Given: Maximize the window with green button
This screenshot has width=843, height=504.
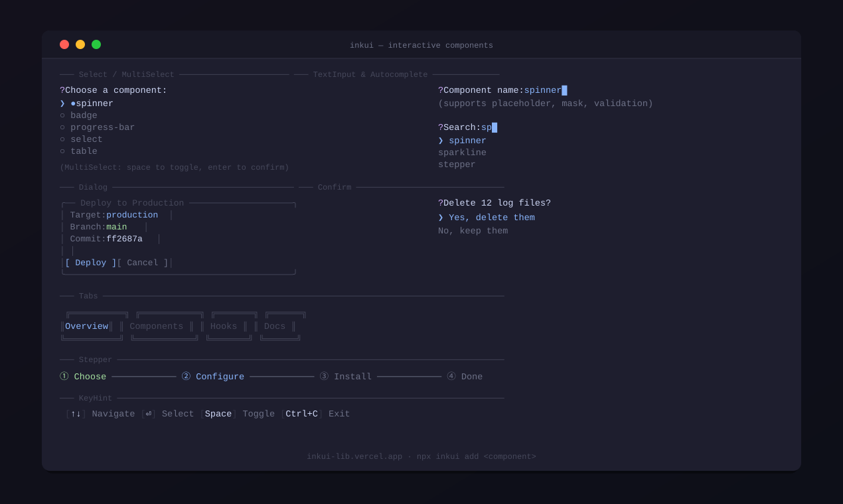Looking at the screenshot, I should coord(96,44).
